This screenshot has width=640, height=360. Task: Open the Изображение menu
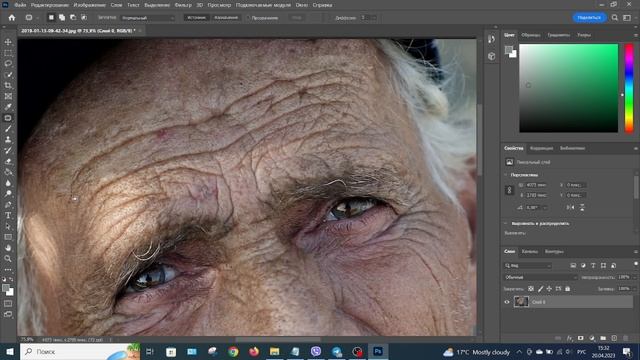89,5
